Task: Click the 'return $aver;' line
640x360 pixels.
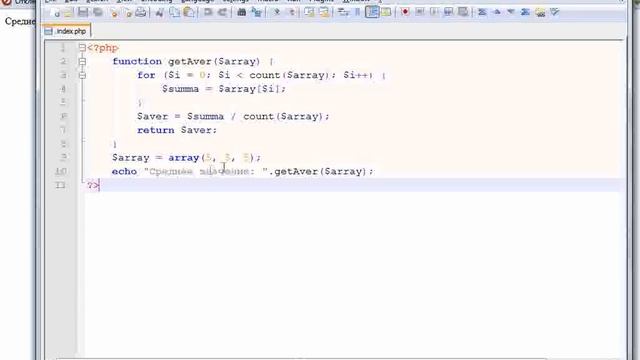Action: tap(177, 130)
